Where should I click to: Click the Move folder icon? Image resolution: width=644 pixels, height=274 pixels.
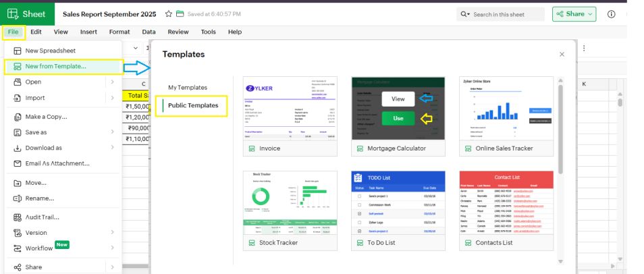18,183
